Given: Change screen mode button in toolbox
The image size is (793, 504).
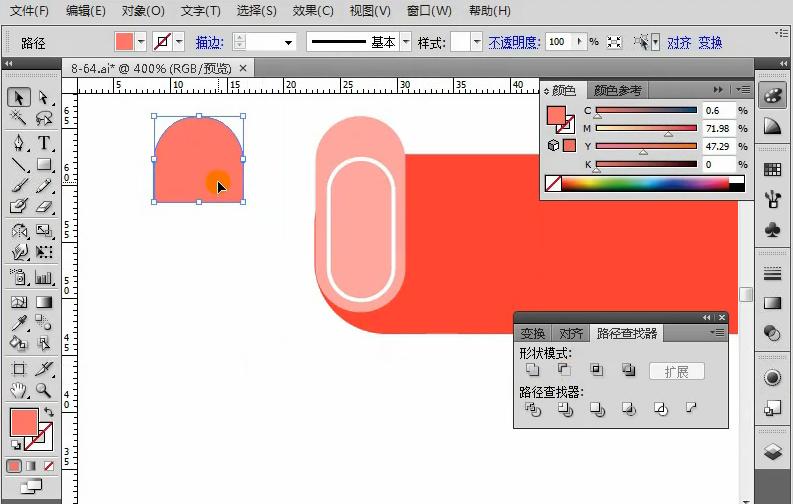Looking at the screenshot, I should click(31, 487).
